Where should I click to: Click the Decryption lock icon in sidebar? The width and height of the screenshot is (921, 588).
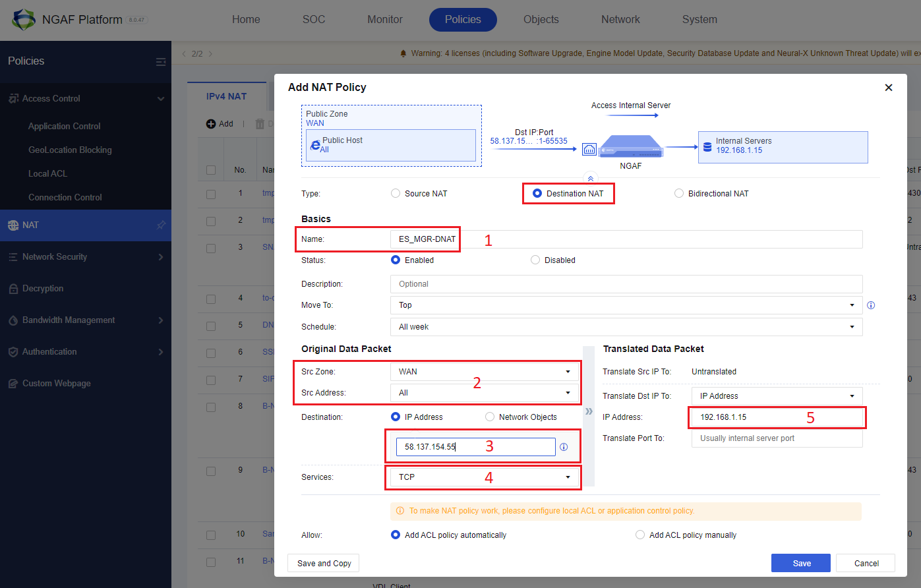click(13, 289)
